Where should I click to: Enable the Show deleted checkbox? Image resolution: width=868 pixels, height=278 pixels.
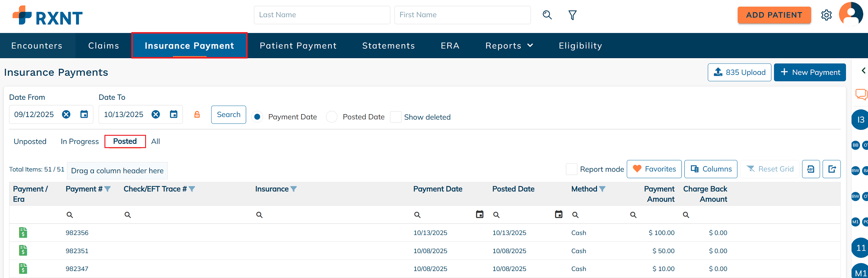[396, 117]
